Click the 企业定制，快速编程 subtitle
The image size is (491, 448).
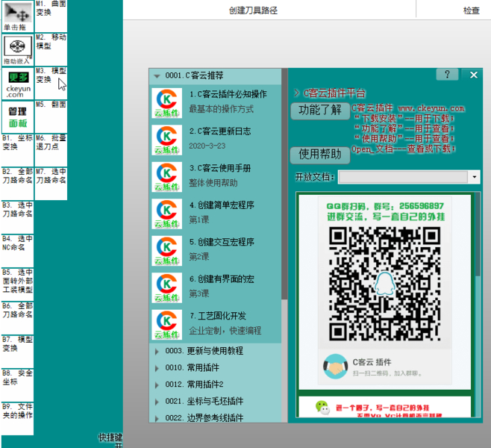(225, 331)
